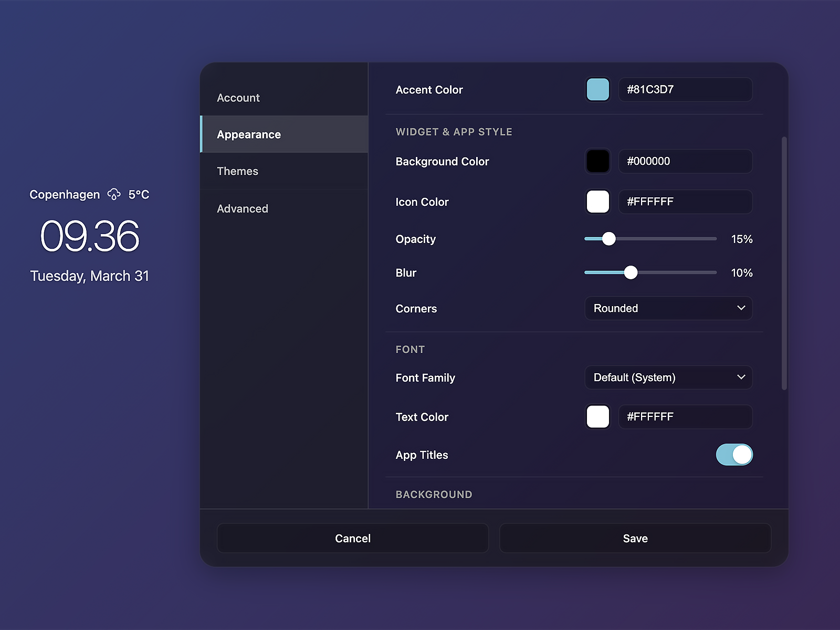Click the Copenhagen weather cloud icon
The image size is (840, 630).
point(113,194)
